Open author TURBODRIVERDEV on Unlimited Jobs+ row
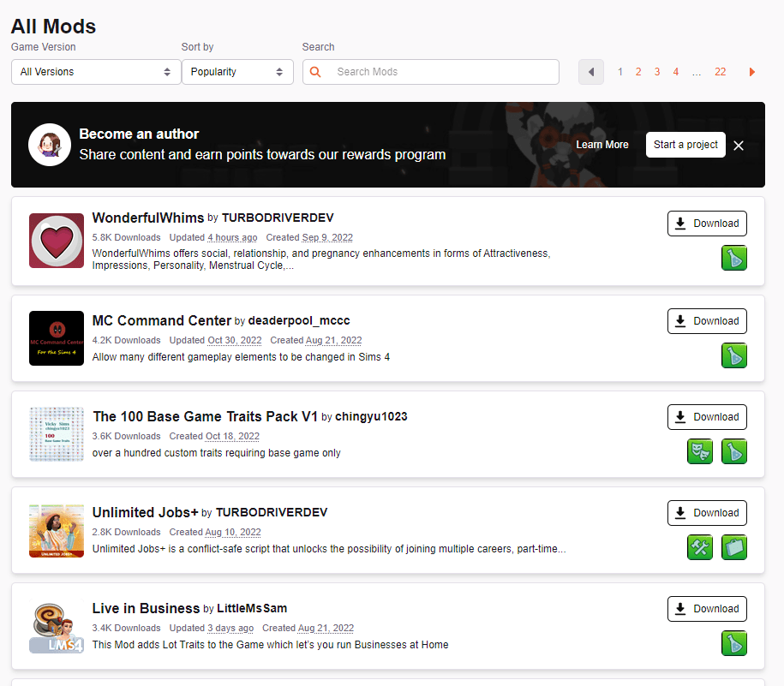This screenshot has width=784, height=686. pos(272,512)
